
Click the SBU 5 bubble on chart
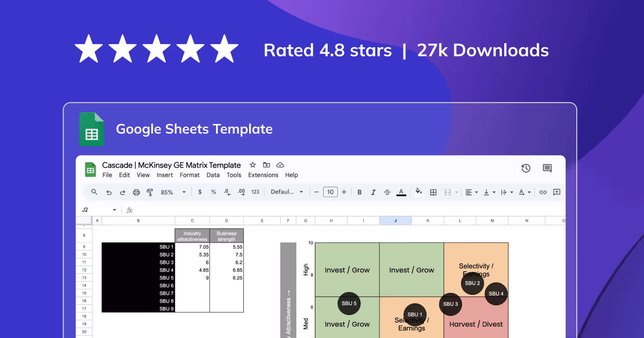349,303
